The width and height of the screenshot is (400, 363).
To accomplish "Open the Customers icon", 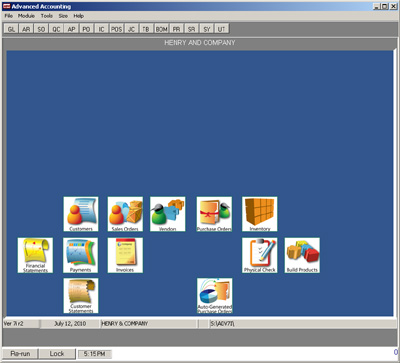I will (x=81, y=214).
